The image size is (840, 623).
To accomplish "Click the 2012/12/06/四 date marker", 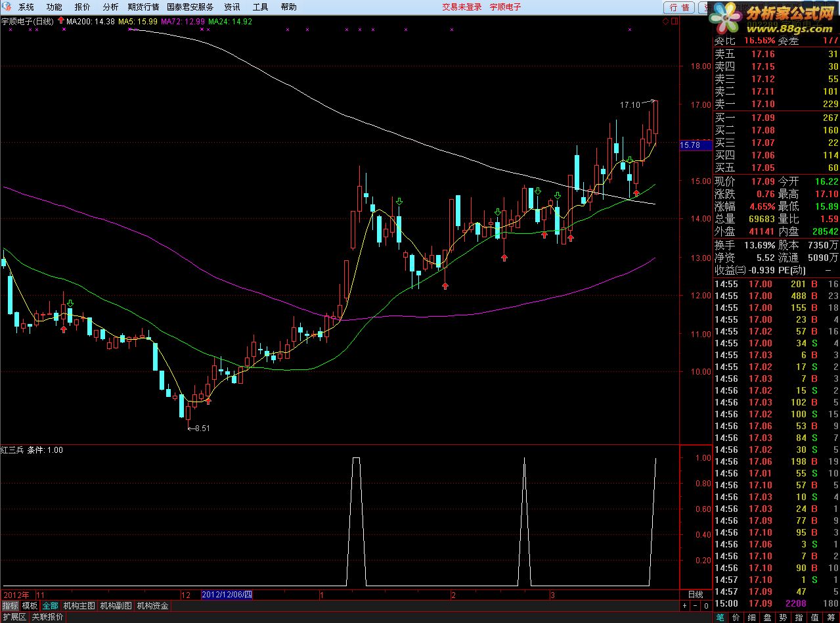I will 227,595.
